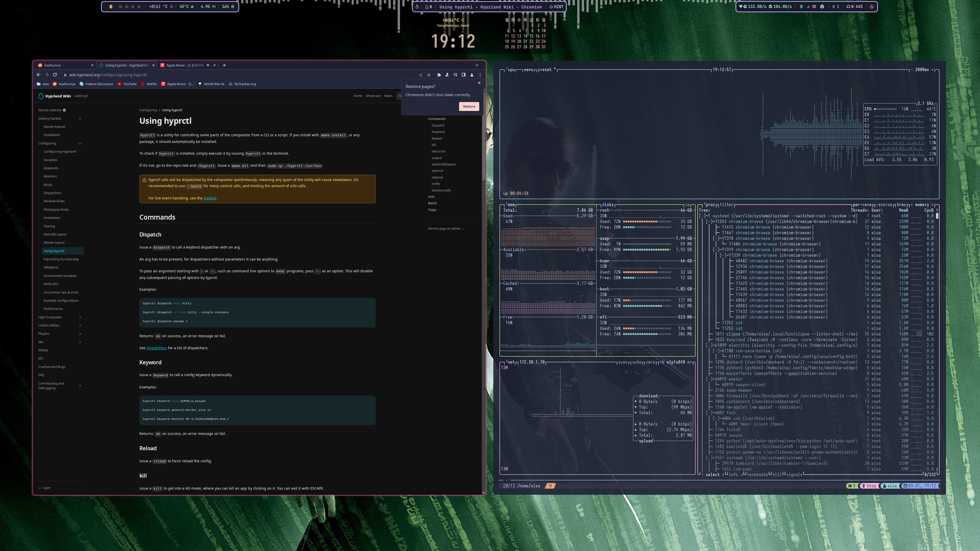Click the filter option in btop proc box
Image resolution: width=980 pixels, height=551 pixels.
(726, 204)
